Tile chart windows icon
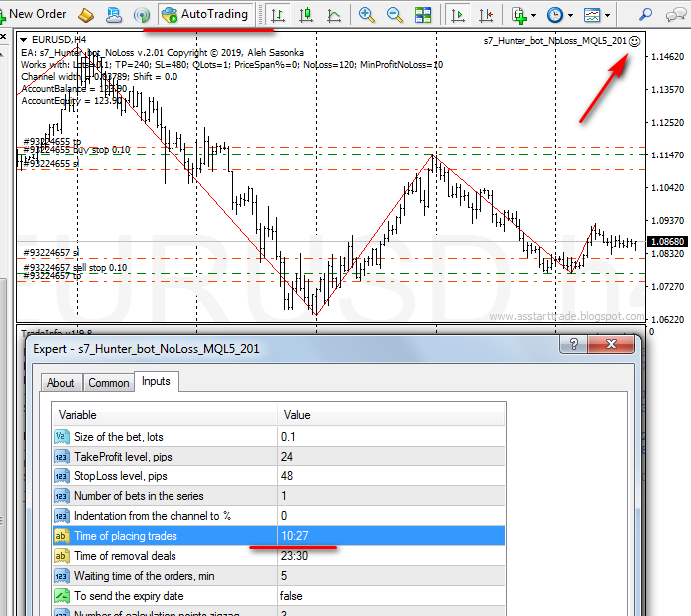The height and width of the screenshot is (616, 691). [x=423, y=15]
